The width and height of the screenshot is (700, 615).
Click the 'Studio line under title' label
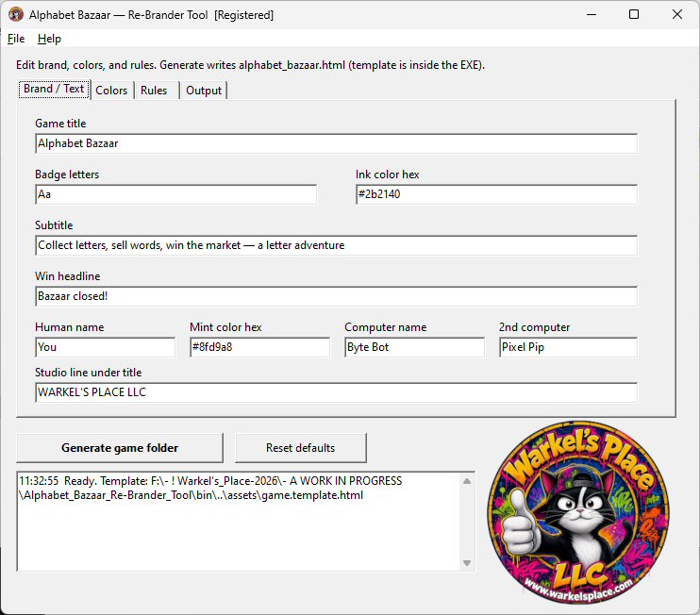(88, 373)
